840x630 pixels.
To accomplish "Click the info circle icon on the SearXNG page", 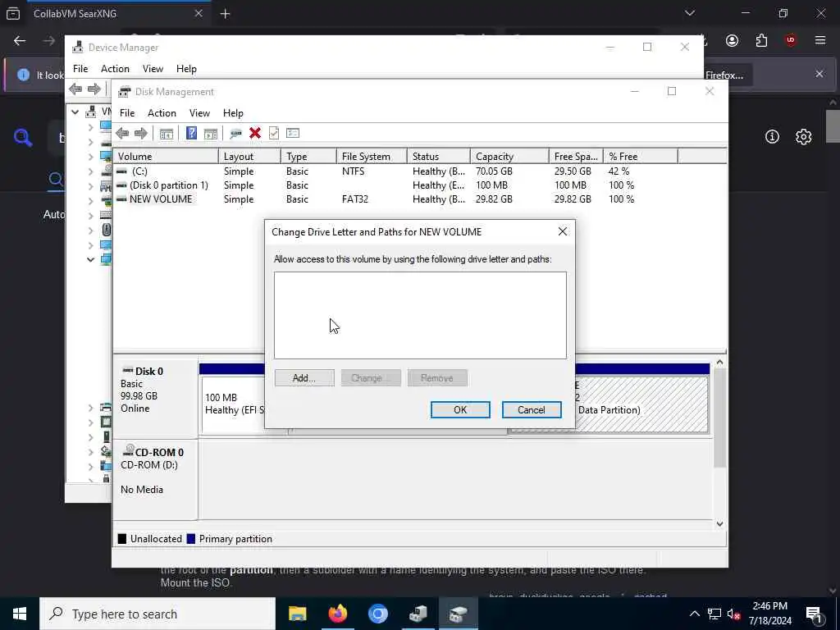I will (772, 137).
